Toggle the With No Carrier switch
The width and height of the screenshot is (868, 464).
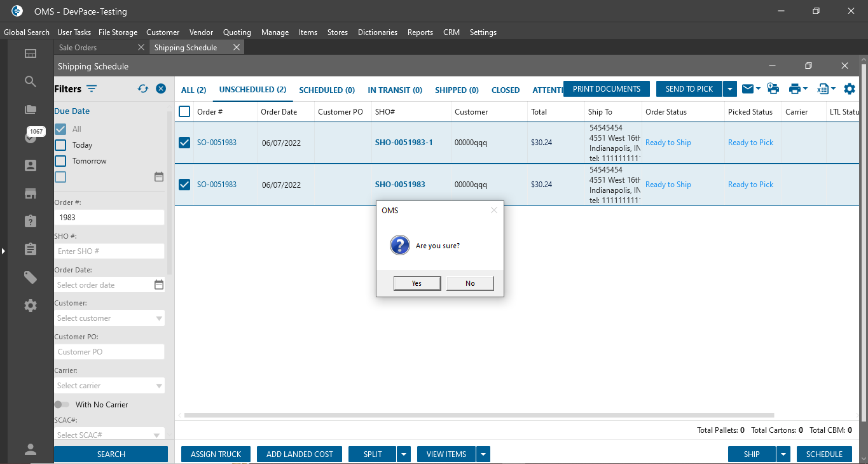62,405
